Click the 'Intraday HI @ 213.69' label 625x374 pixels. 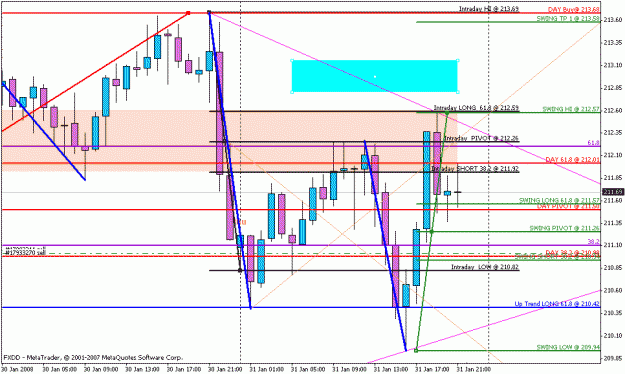click(x=489, y=8)
